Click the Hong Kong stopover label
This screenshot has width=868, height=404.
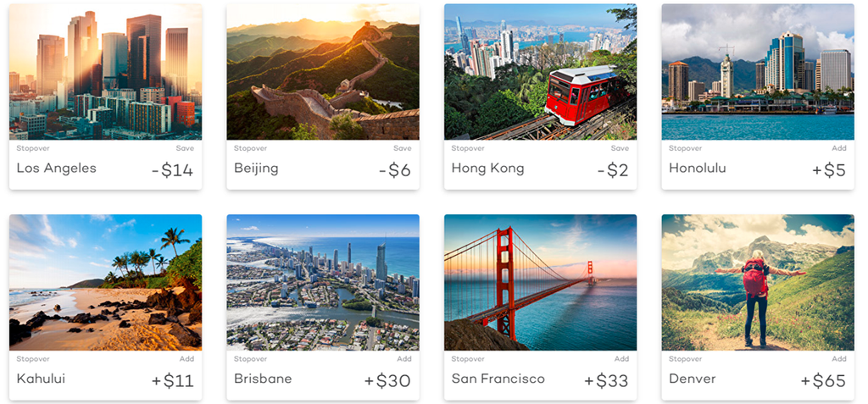[487, 169]
